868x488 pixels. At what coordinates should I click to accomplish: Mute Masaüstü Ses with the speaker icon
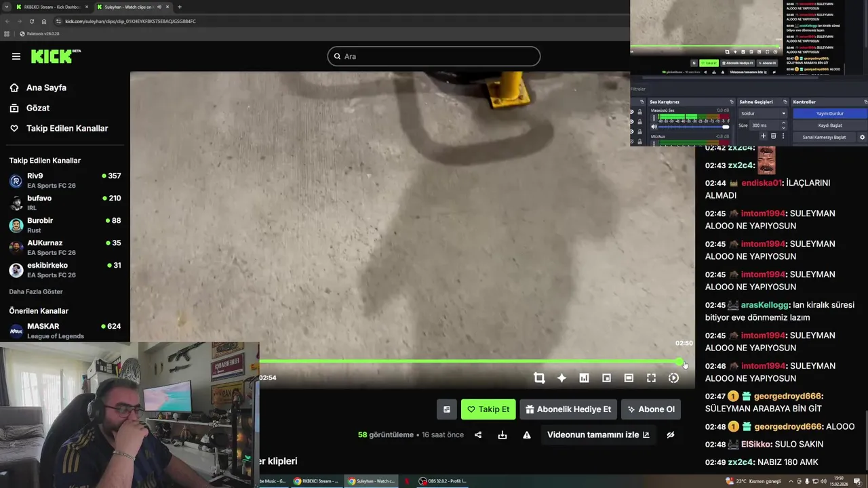pyautogui.click(x=654, y=127)
